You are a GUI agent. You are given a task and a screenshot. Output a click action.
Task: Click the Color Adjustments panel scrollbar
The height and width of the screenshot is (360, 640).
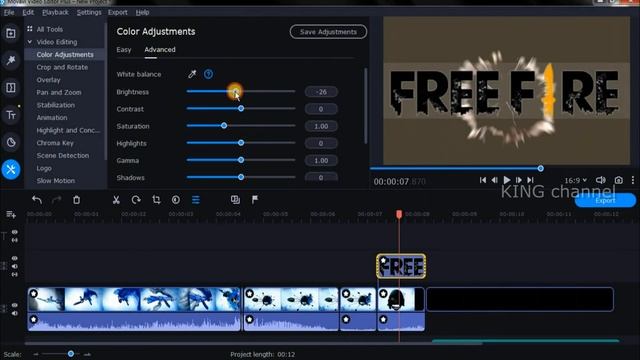(x=365, y=106)
